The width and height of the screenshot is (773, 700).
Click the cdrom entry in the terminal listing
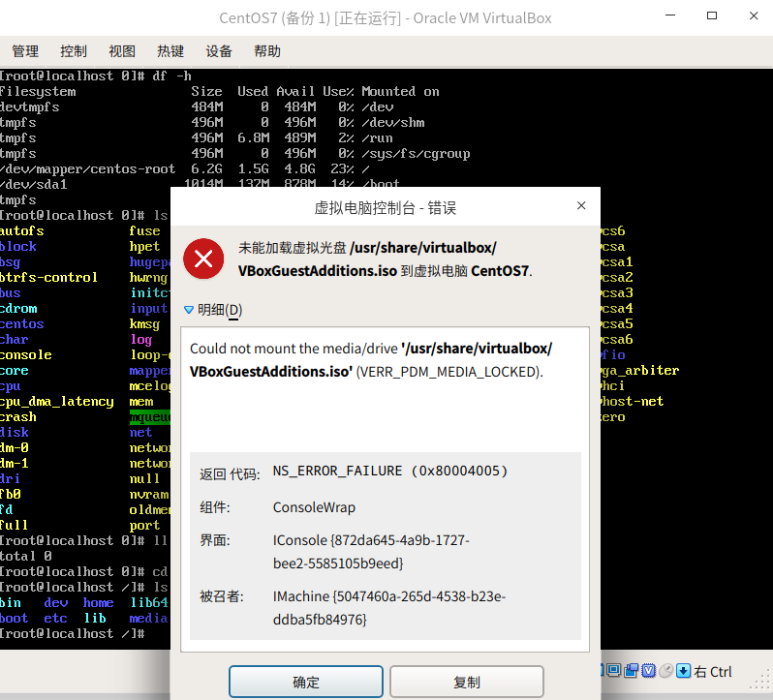click(18, 309)
